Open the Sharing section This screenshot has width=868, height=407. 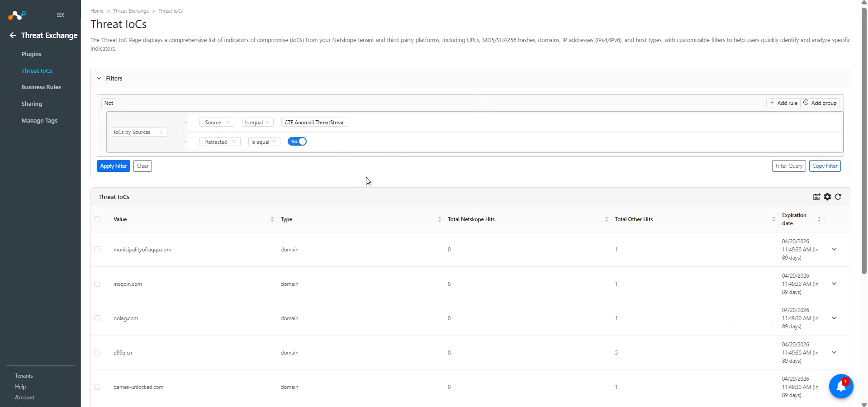(x=32, y=104)
